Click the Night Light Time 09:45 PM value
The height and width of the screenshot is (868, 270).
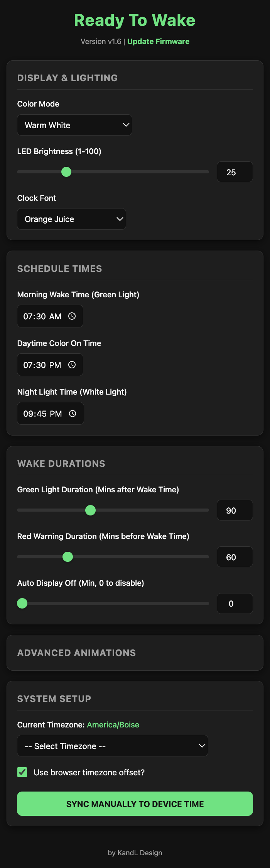point(42,414)
